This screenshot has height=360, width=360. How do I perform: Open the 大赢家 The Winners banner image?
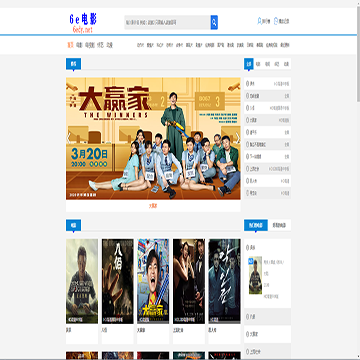click(153, 139)
